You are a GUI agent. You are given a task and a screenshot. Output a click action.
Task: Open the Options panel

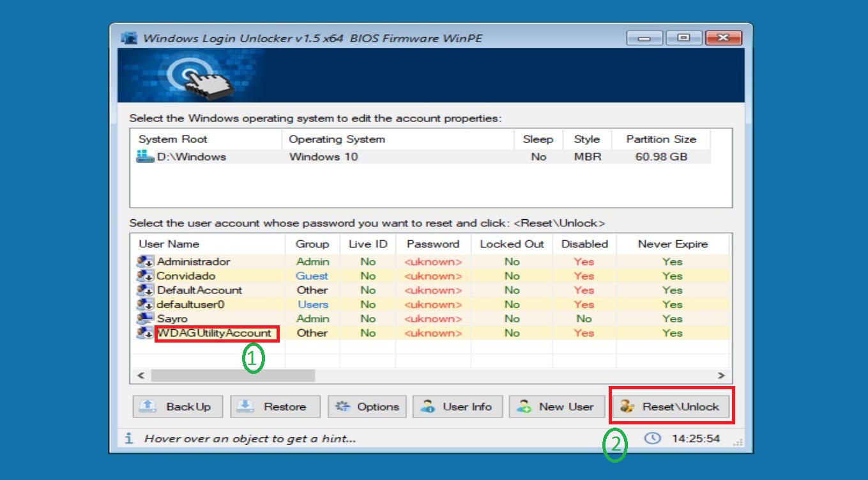[x=367, y=406]
